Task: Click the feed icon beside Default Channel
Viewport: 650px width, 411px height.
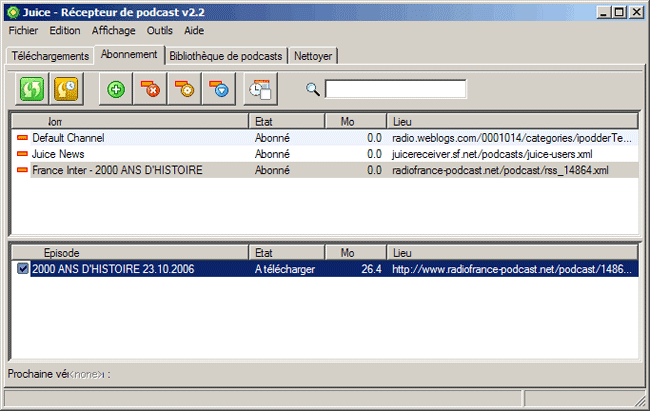Action: 22,137
